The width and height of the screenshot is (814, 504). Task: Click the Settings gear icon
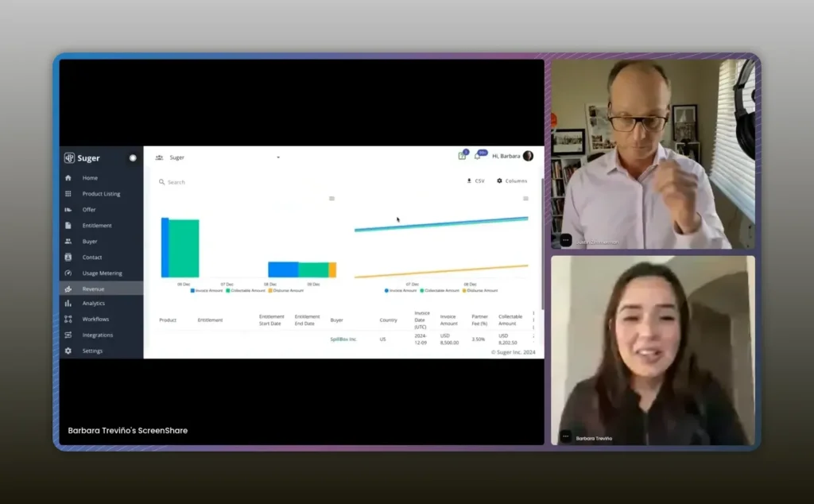68,351
